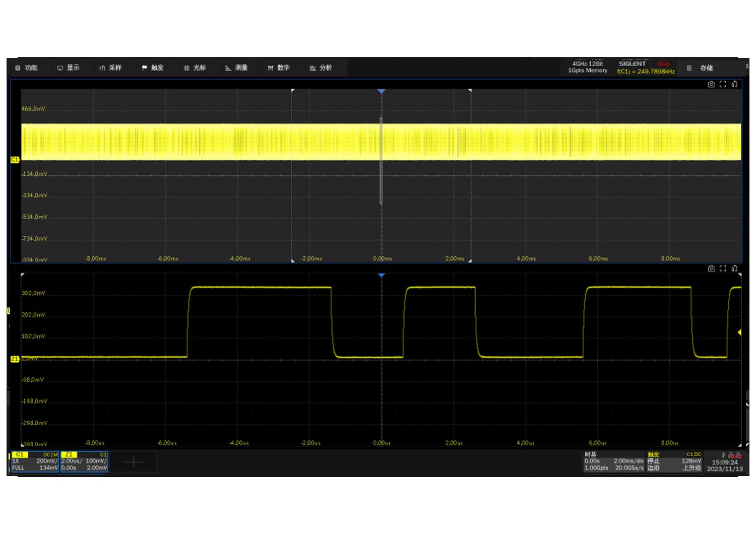Expand the lower zoom window to fullscreen
This screenshot has height=534, width=756.
(x=723, y=269)
